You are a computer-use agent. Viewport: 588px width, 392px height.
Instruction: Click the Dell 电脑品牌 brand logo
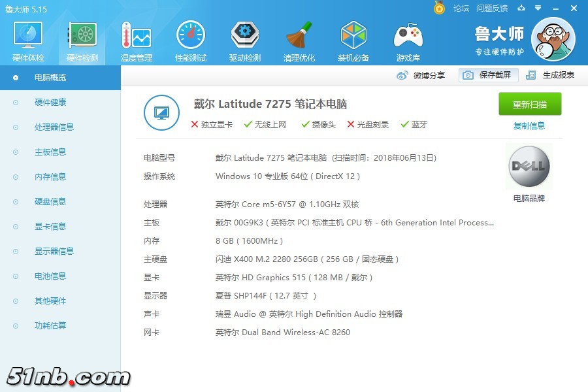point(528,166)
